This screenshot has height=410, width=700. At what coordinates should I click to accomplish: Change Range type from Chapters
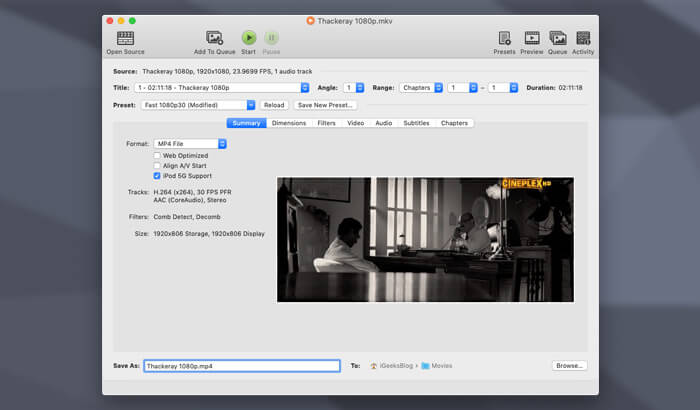[421, 88]
